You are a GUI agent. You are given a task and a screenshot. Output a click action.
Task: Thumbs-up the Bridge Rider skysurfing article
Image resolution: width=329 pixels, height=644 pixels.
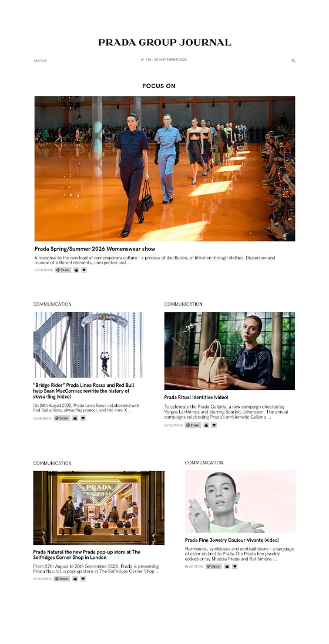[x=75, y=418]
